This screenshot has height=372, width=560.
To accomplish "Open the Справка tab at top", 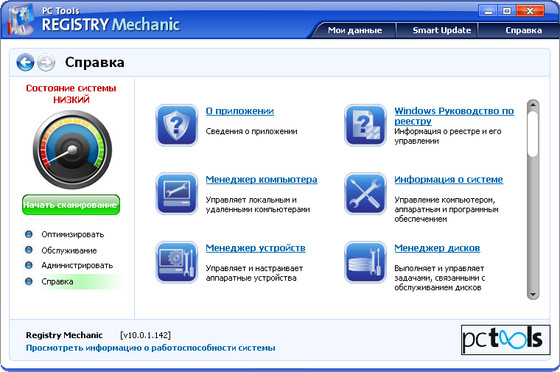I will click(x=523, y=30).
